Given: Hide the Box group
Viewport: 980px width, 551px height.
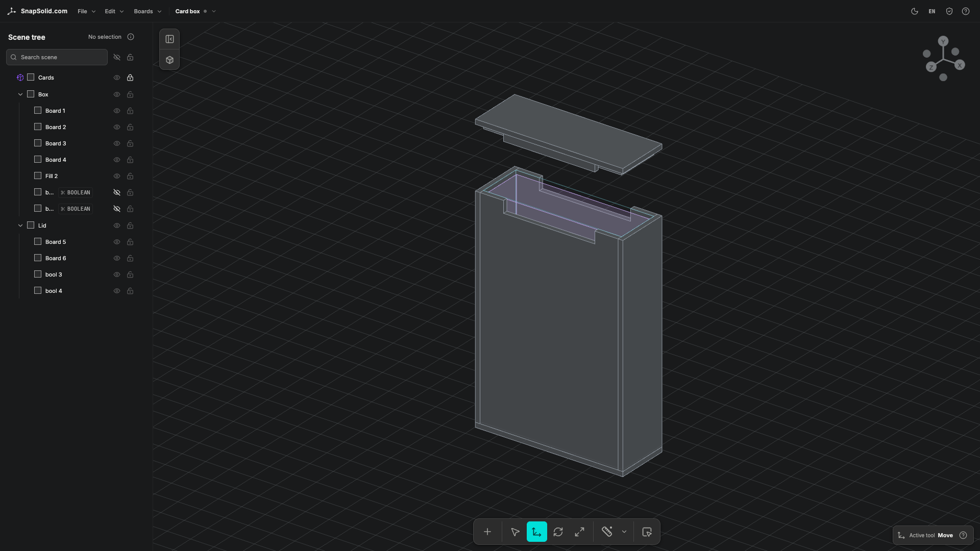Looking at the screenshot, I should pyautogui.click(x=117, y=94).
